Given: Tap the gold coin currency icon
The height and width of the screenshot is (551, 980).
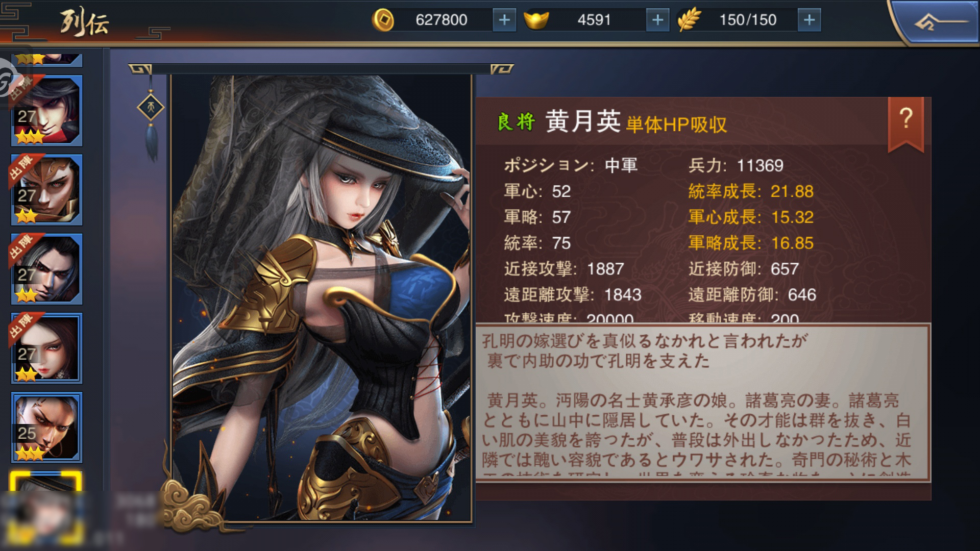Looking at the screenshot, I should pyautogui.click(x=383, y=20).
